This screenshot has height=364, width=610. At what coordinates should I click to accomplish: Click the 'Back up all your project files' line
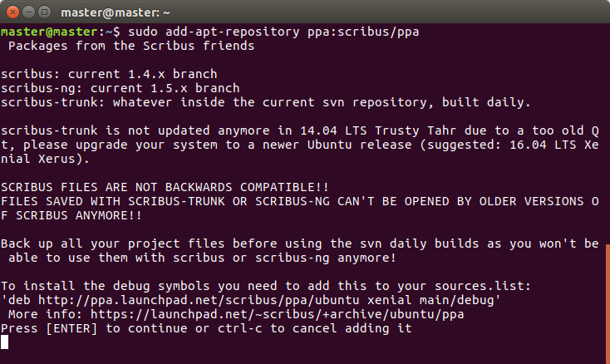299,243
